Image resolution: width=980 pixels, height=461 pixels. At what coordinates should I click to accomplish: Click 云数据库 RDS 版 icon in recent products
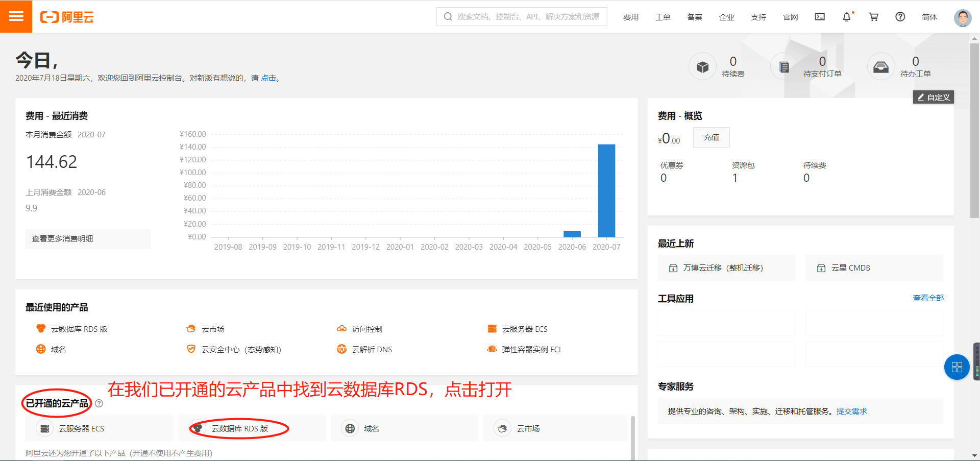[x=41, y=328]
